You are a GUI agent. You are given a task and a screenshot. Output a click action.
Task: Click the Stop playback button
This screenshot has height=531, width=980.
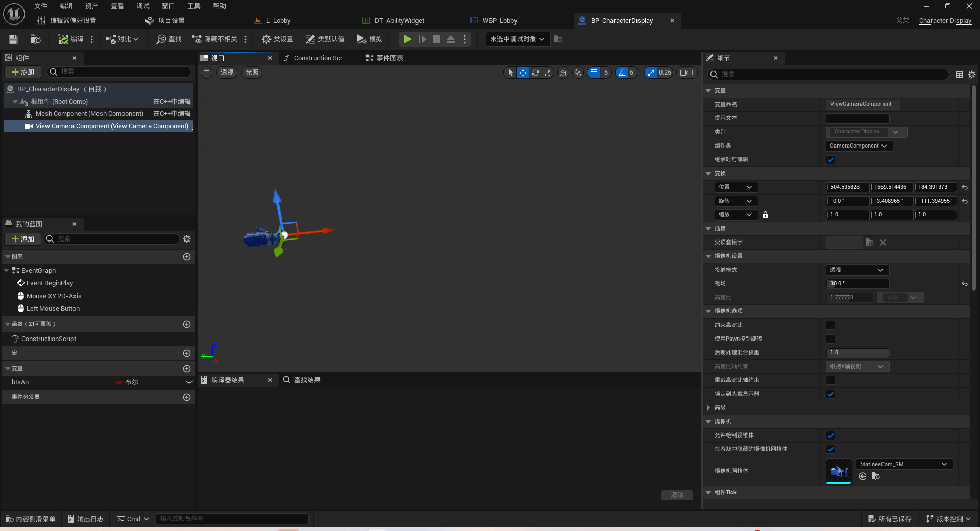(x=436, y=39)
